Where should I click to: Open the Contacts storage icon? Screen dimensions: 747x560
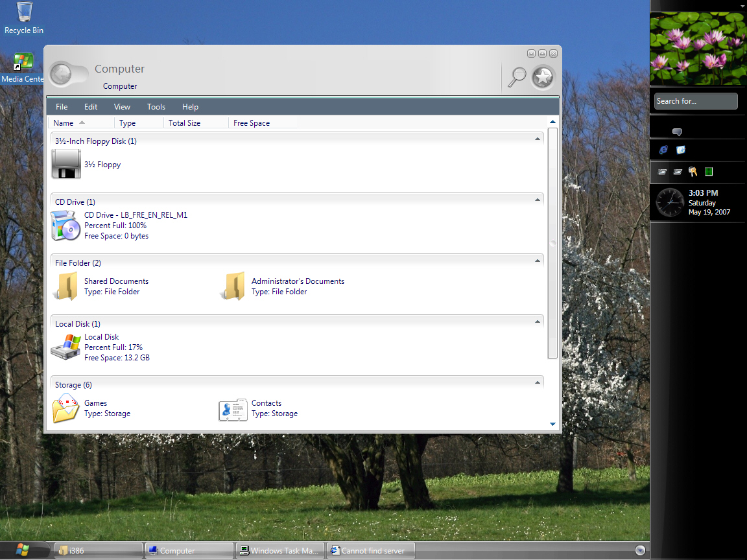233,409
